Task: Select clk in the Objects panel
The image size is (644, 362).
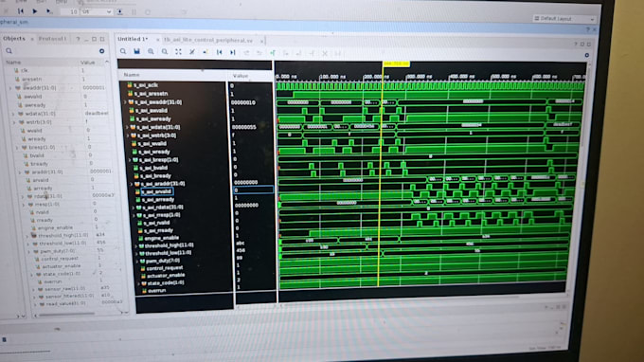Action: [25, 70]
